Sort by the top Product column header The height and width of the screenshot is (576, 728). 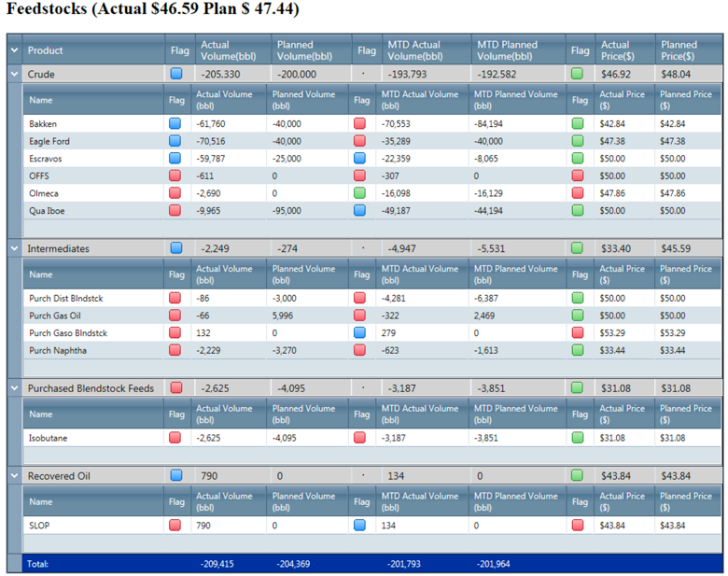point(93,50)
